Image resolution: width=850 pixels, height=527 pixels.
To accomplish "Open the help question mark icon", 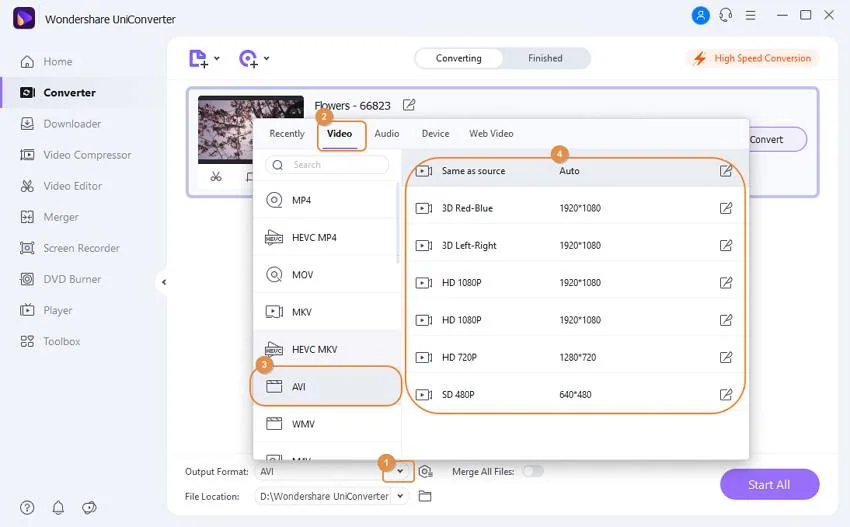I will click(x=27, y=507).
